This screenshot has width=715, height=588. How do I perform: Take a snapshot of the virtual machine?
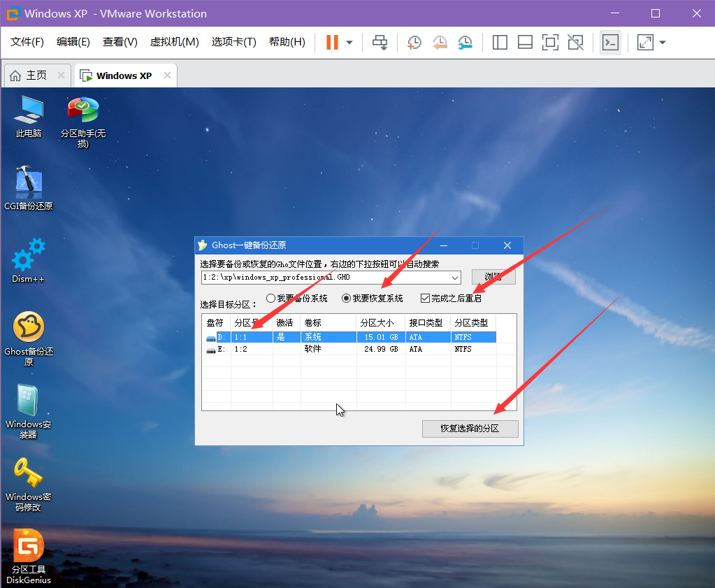click(414, 43)
